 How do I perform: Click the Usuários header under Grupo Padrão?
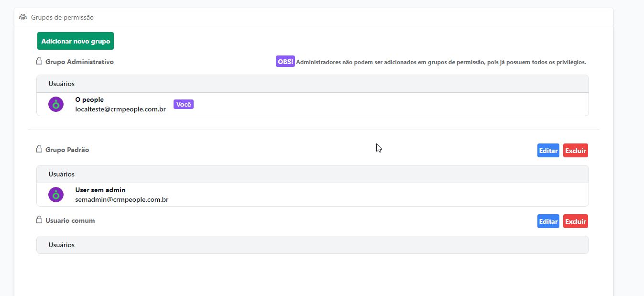[62, 174]
